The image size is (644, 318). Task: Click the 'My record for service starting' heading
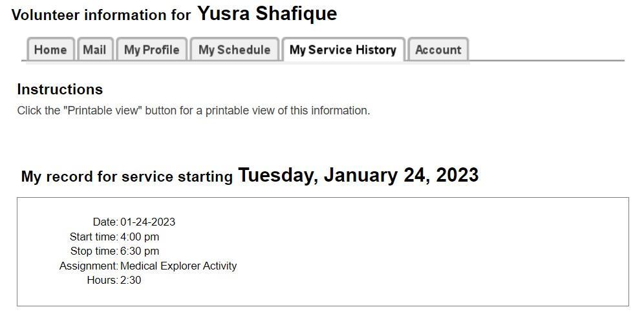127,176
